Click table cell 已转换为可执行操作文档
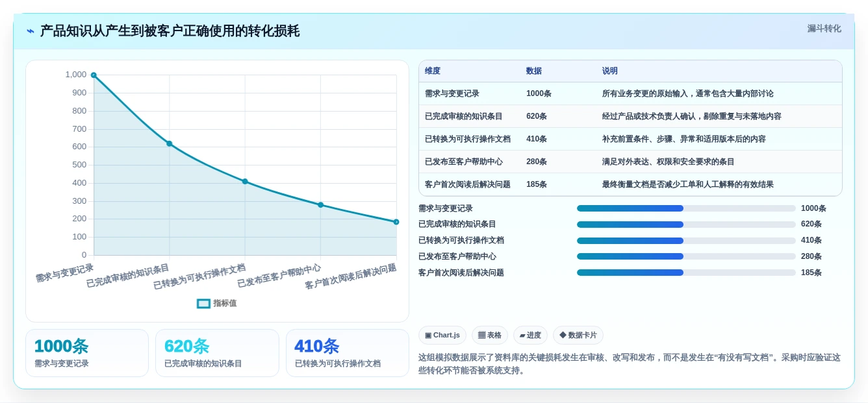This screenshot has height=403, width=868. (x=468, y=139)
